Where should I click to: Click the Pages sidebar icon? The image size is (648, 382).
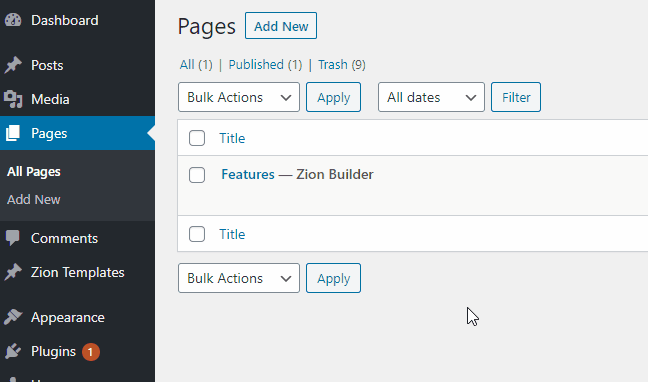pos(13,133)
